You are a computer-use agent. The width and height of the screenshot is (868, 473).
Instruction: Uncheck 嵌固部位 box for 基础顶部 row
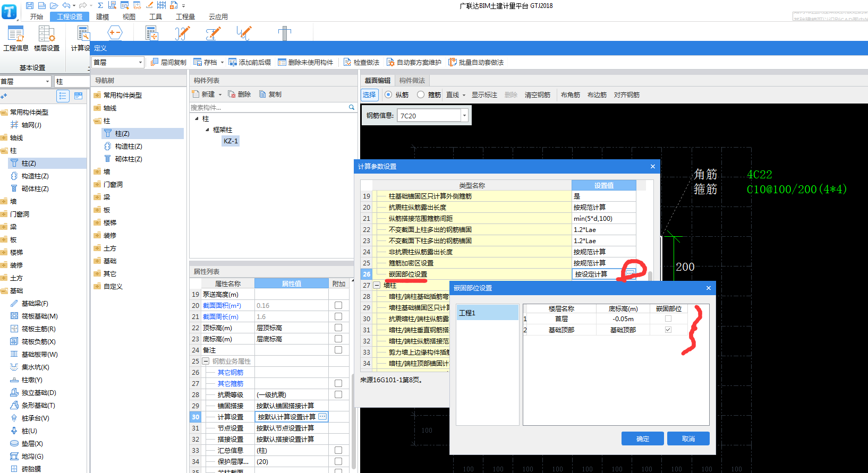click(x=668, y=330)
